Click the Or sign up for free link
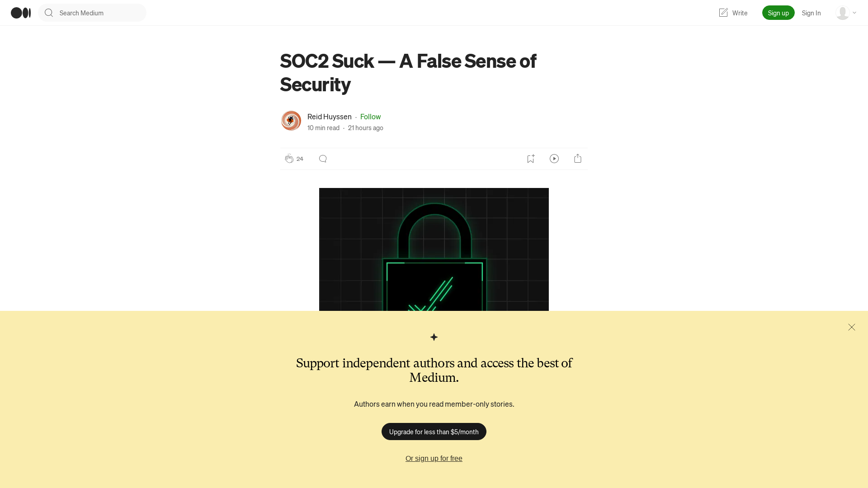The image size is (868, 488). 434,458
